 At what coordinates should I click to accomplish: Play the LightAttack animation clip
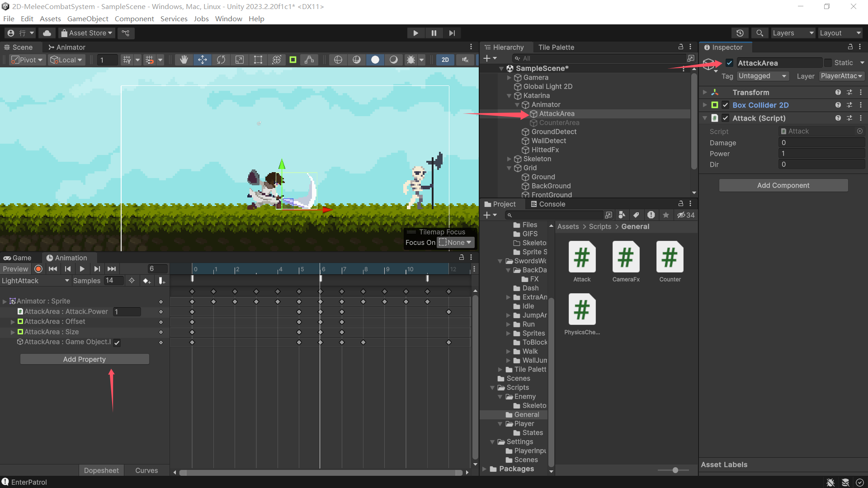tap(82, 269)
